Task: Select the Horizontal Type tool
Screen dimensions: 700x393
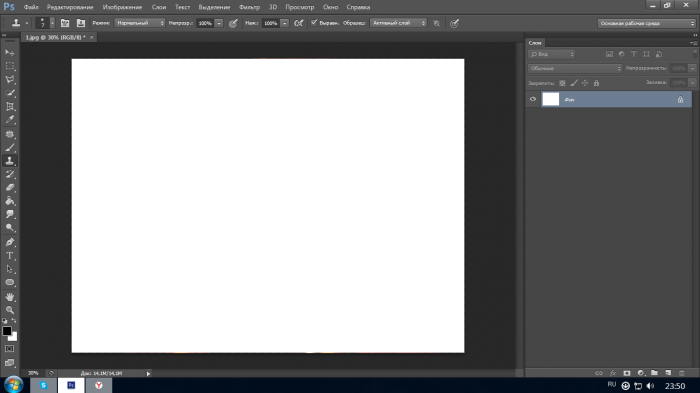Action: 10,256
